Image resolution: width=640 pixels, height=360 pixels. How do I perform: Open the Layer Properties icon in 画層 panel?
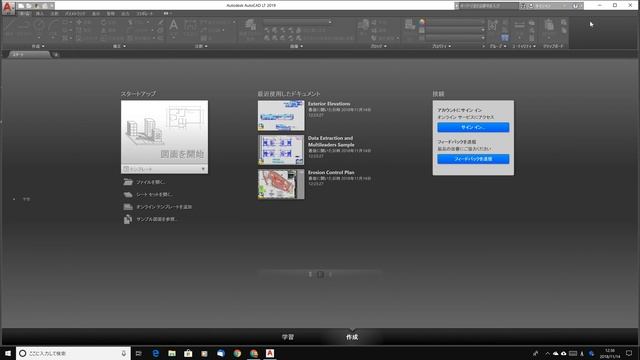(250, 25)
